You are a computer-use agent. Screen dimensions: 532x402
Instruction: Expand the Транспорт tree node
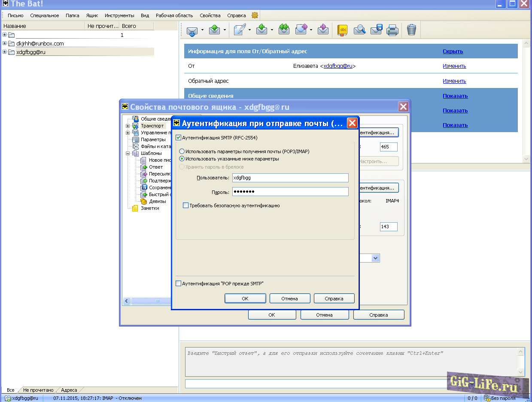point(128,126)
